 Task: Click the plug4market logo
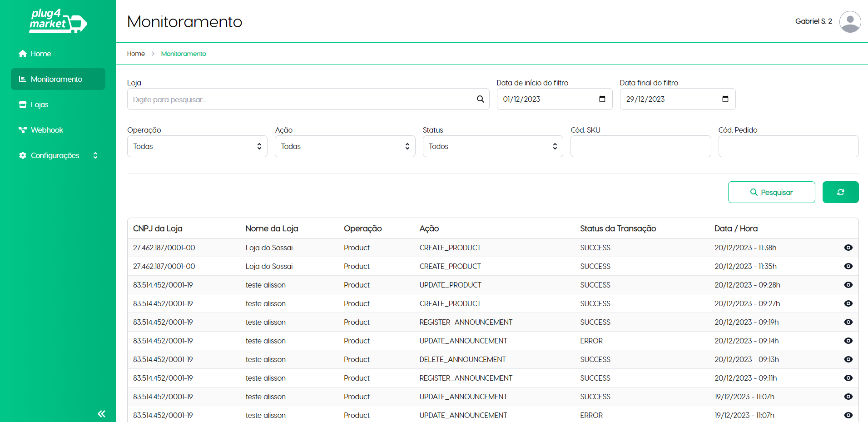[58, 21]
